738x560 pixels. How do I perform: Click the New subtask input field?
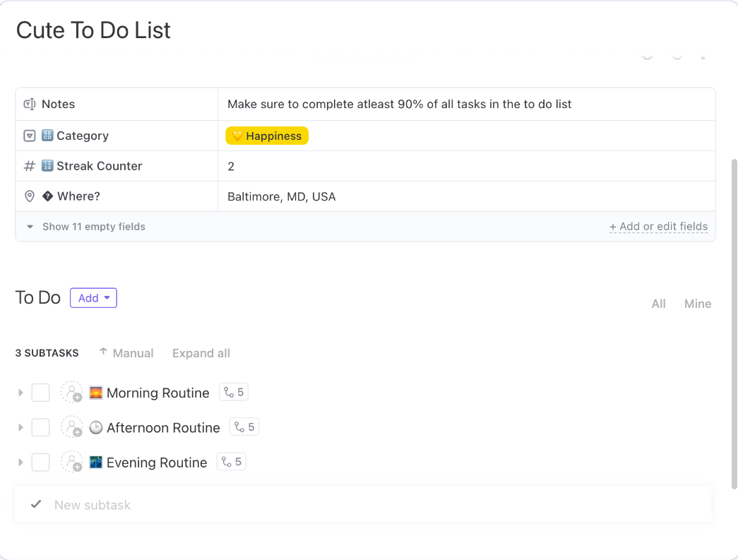tap(364, 504)
